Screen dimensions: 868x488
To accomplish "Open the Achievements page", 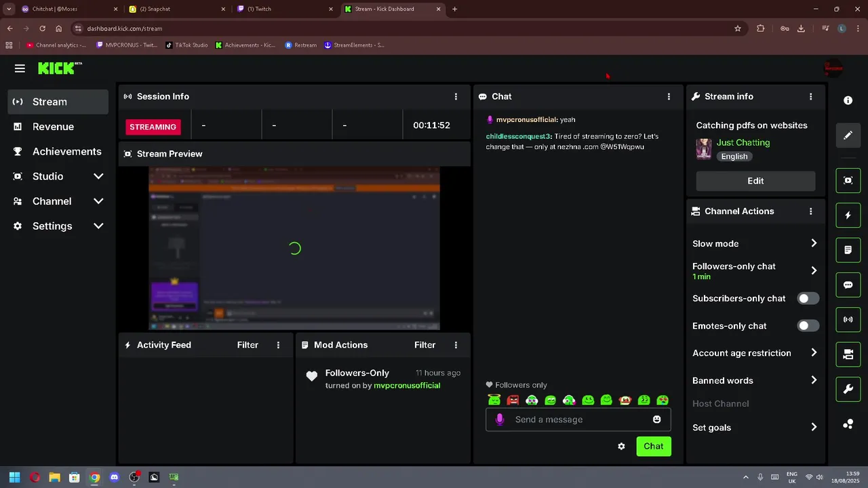I will [58, 152].
